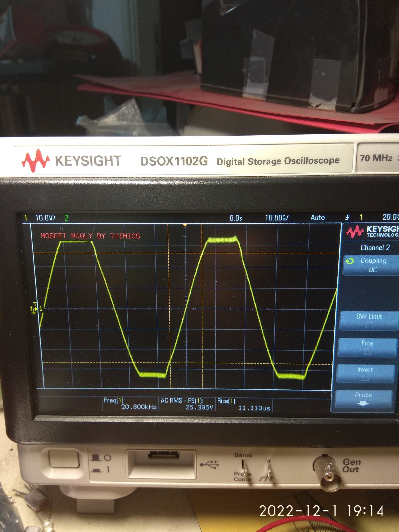This screenshot has height=532, width=399.
Task: Click the DSOX1102G model label
Action: click(x=174, y=161)
